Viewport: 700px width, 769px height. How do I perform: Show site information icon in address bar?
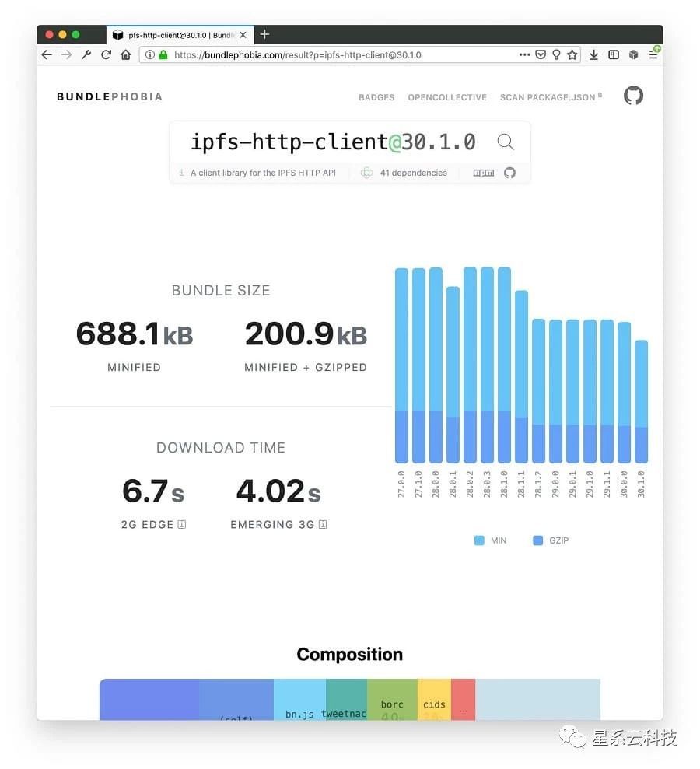click(150, 55)
